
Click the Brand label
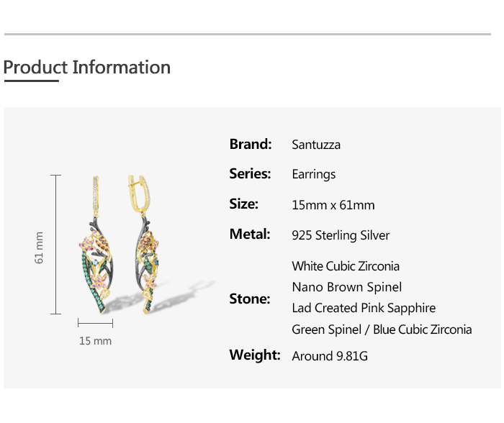coord(251,144)
